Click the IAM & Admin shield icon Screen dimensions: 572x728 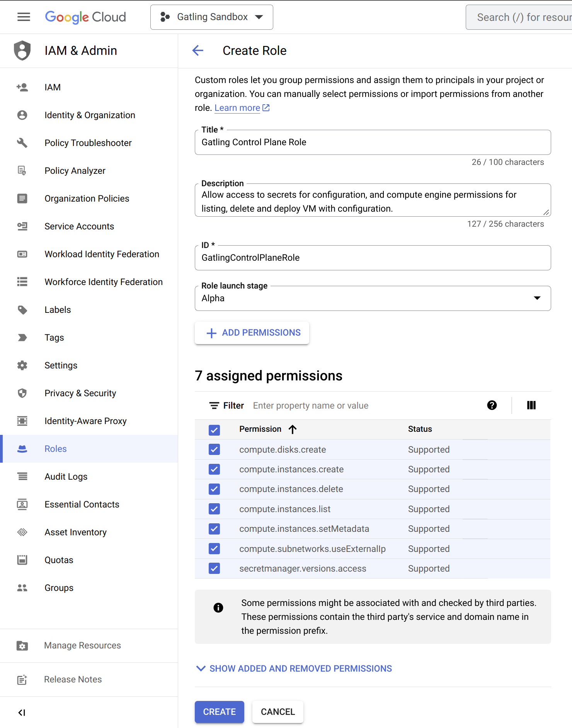tap(22, 51)
